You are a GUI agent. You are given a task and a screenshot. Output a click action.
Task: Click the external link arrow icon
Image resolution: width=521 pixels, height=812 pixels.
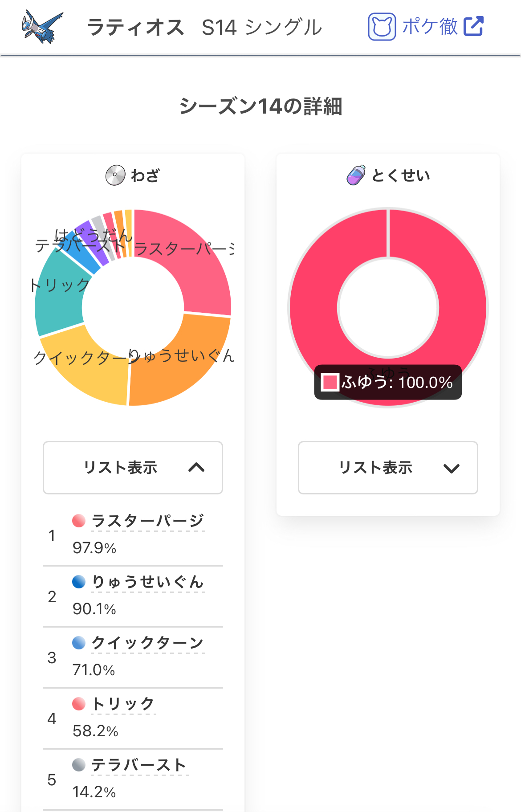(x=473, y=26)
